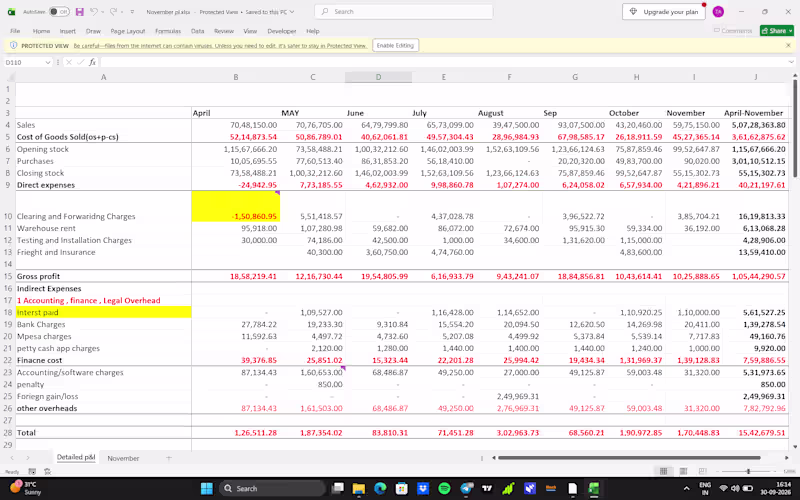The height and width of the screenshot is (500, 800).
Task: Open the Home ribbon tab
Action: [x=41, y=31]
